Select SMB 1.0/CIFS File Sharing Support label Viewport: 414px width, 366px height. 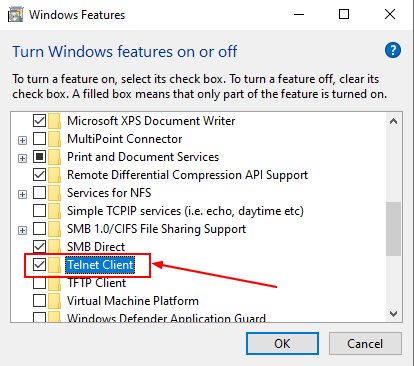coord(156,229)
